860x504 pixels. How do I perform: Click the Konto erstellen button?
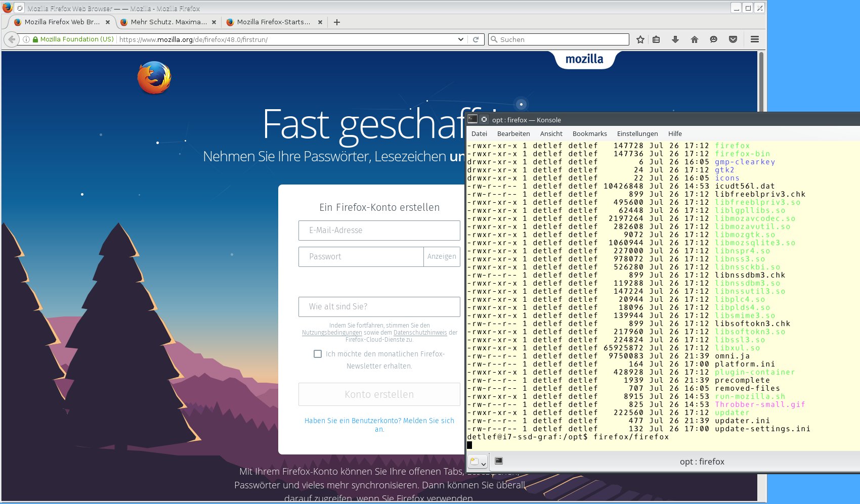379,394
